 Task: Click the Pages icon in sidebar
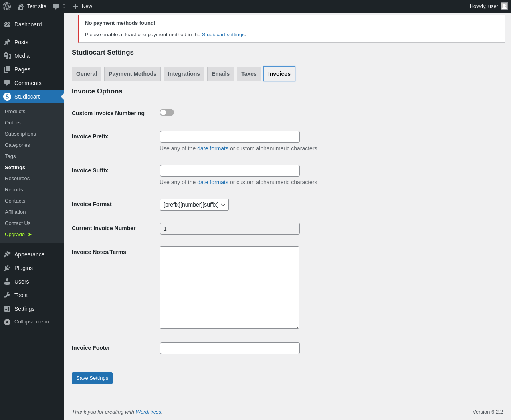coord(7,69)
